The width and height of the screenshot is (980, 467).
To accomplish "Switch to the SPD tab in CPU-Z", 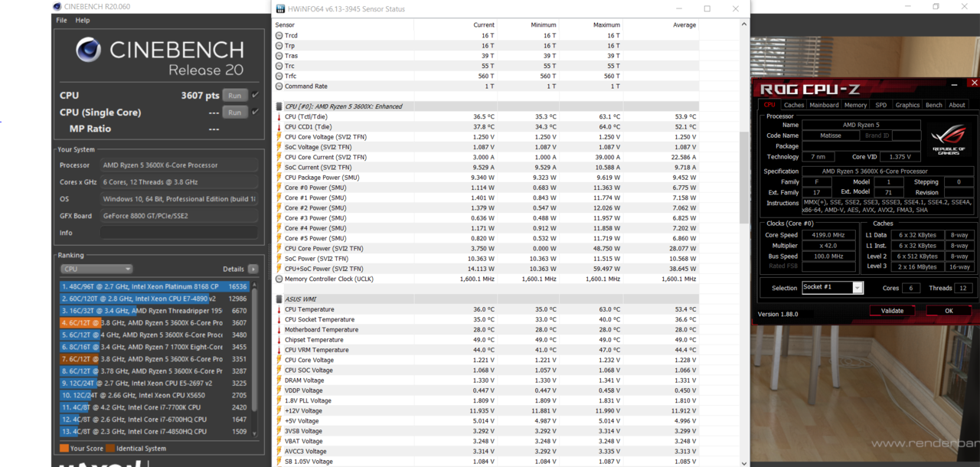I will click(881, 105).
